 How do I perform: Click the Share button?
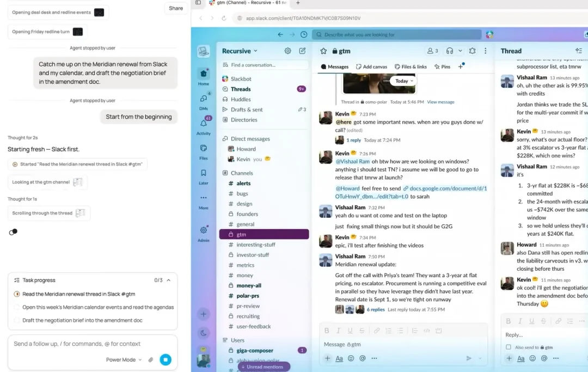(x=176, y=8)
